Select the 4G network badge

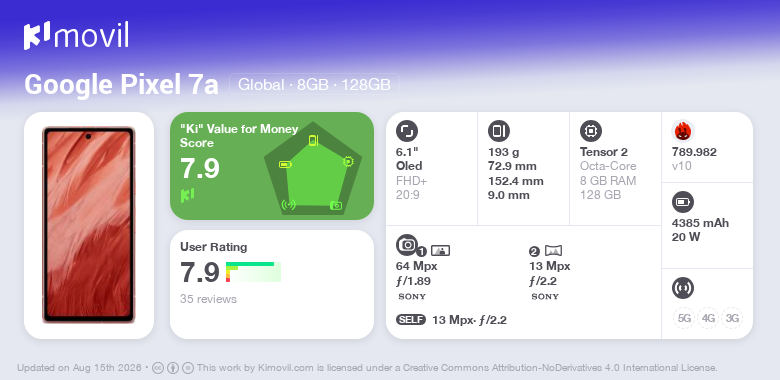708,318
